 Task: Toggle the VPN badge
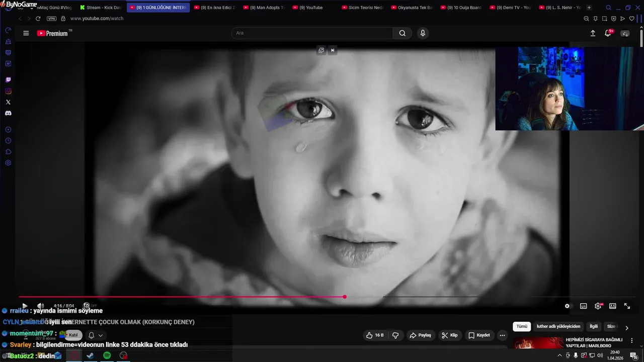(x=51, y=19)
